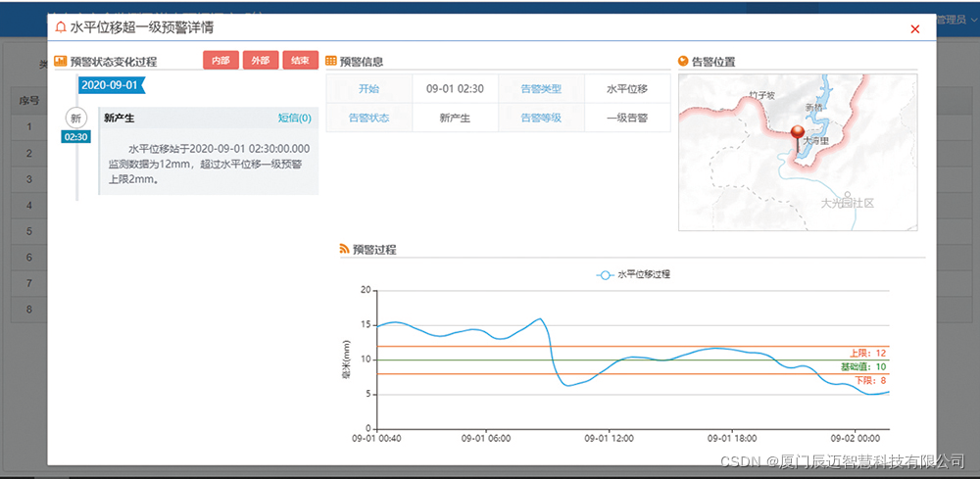
Task: Click the 下限：8 threshold label
Action: tap(871, 380)
